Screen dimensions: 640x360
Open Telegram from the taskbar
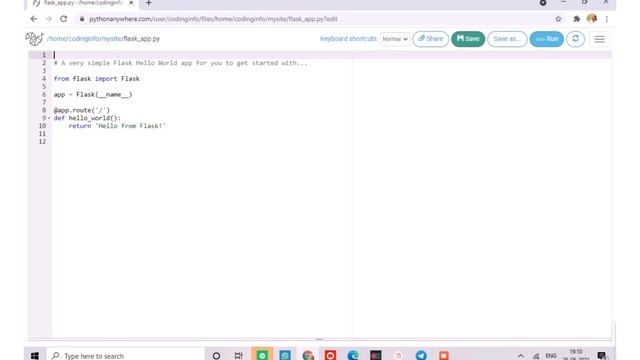click(x=421, y=356)
